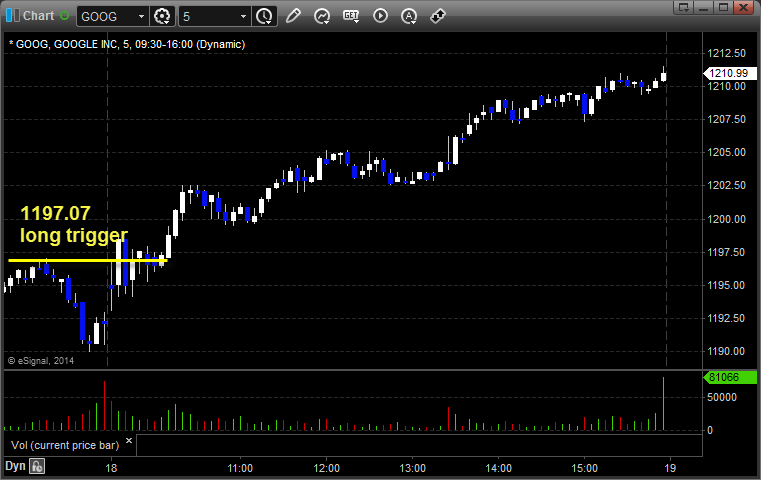Click the 1200.00 price axis label
Screen dimensions: 761x480
(727, 219)
